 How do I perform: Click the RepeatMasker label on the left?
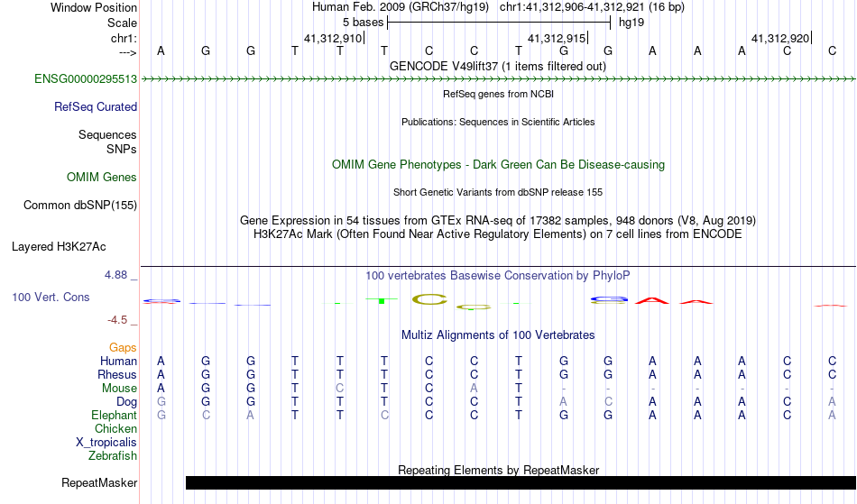99,483
